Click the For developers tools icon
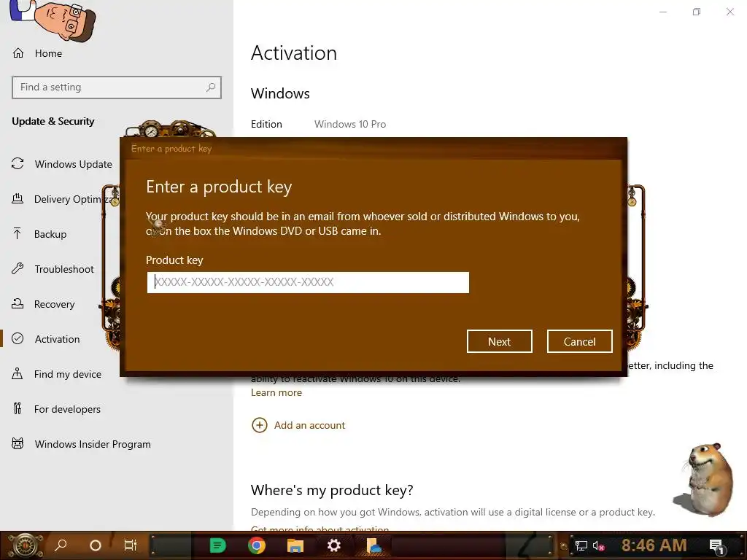 coord(18,408)
